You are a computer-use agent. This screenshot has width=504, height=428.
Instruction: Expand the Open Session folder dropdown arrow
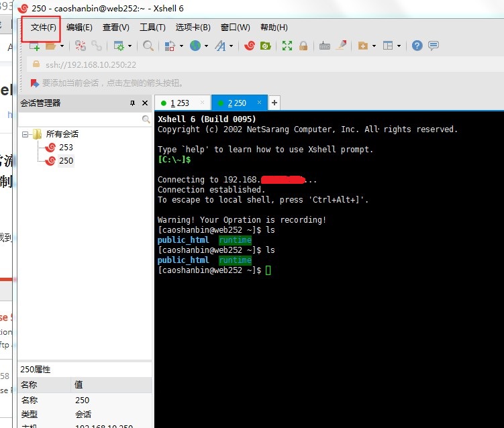[x=62, y=46]
